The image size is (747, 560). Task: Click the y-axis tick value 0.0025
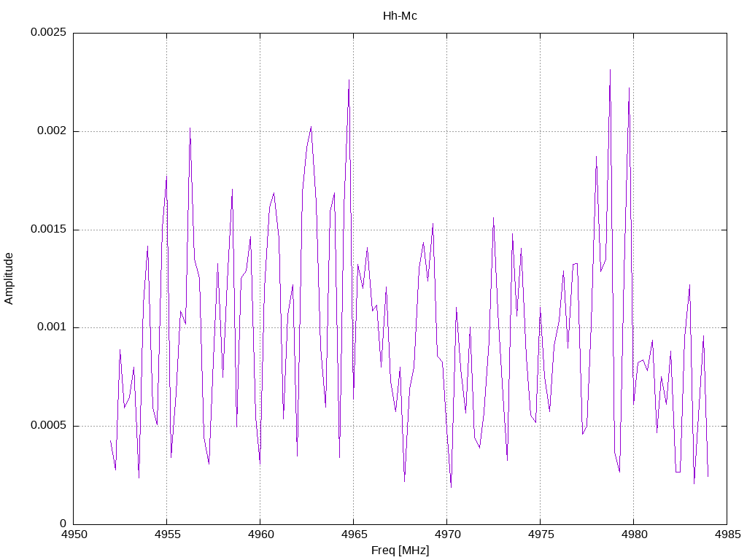click(48, 32)
